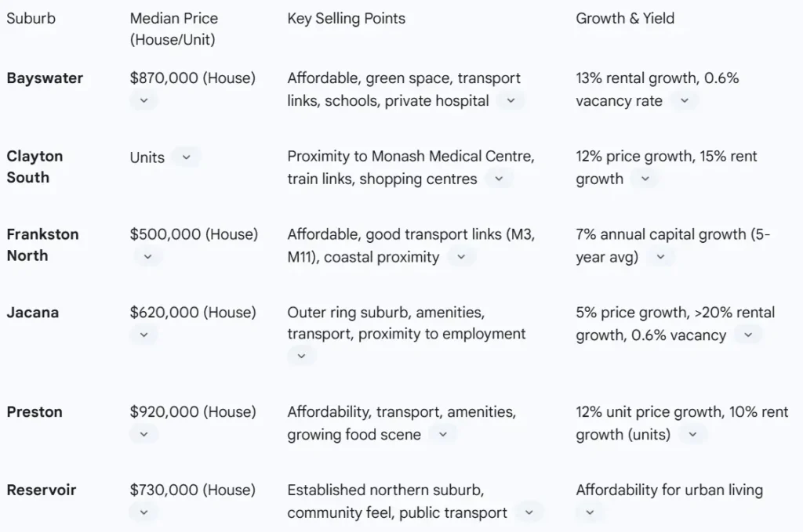Expand chevron under Bayswater $870,000 price
This screenshot has width=803, height=532.
tap(144, 100)
